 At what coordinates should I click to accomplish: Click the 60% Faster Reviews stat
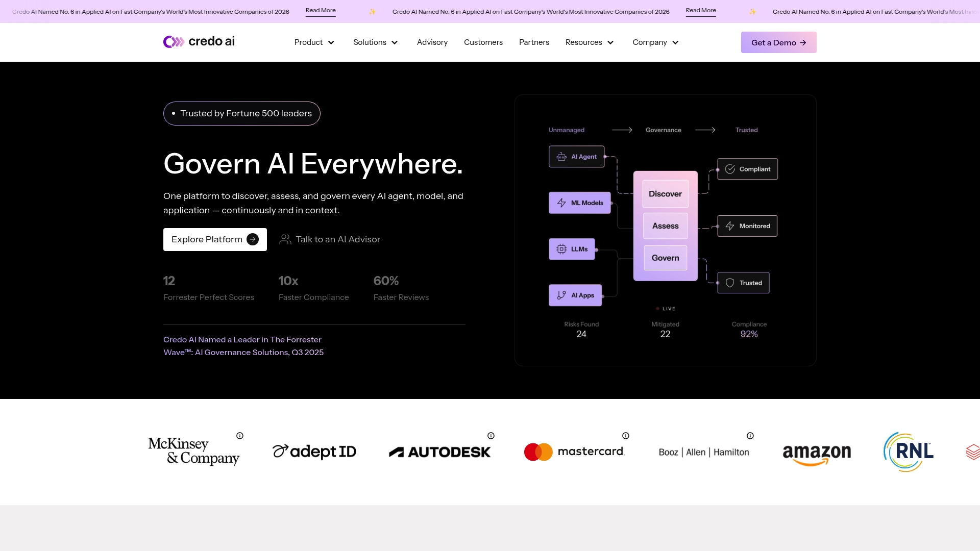[x=401, y=288]
